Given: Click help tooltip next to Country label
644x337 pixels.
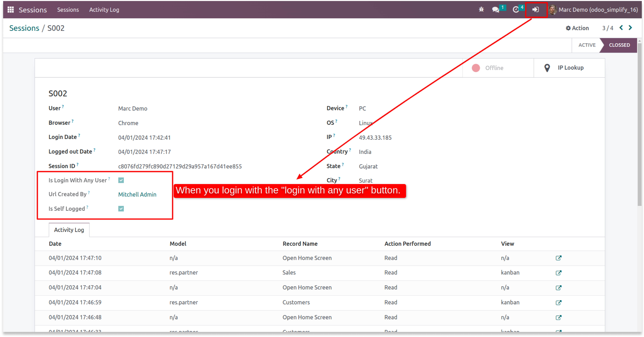Looking at the screenshot, I should coord(350,150).
